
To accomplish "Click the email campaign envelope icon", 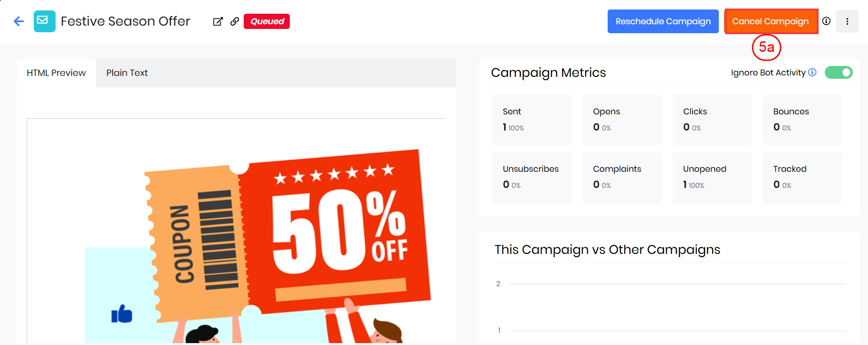I will tap(44, 21).
